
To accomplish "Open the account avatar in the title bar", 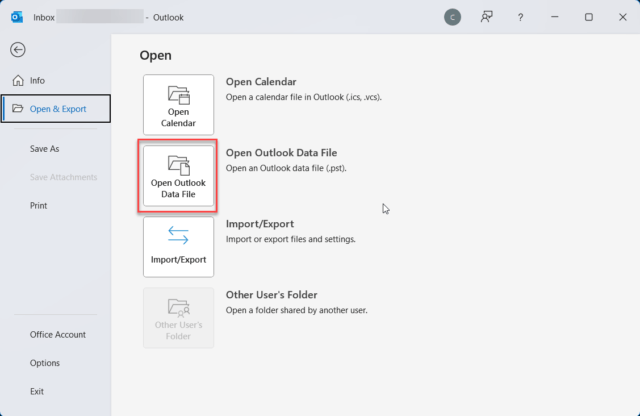I will (x=452, y=17).
